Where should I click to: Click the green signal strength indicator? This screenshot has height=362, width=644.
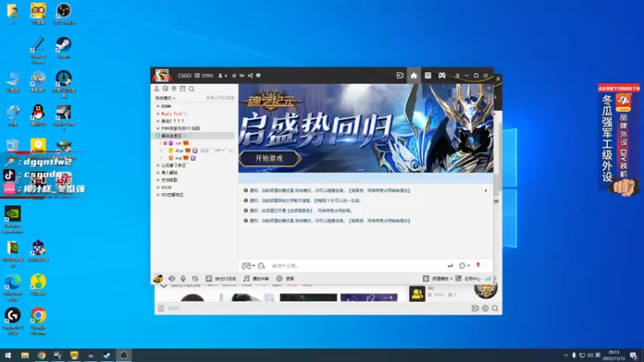click(488, 278)
